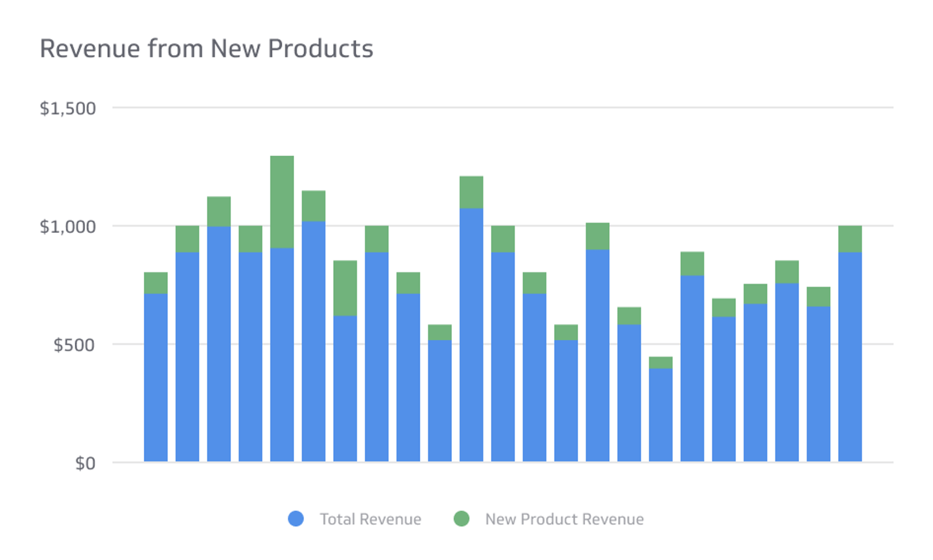Click the first bar on the left
933x560 pixels.
point(156,363)
